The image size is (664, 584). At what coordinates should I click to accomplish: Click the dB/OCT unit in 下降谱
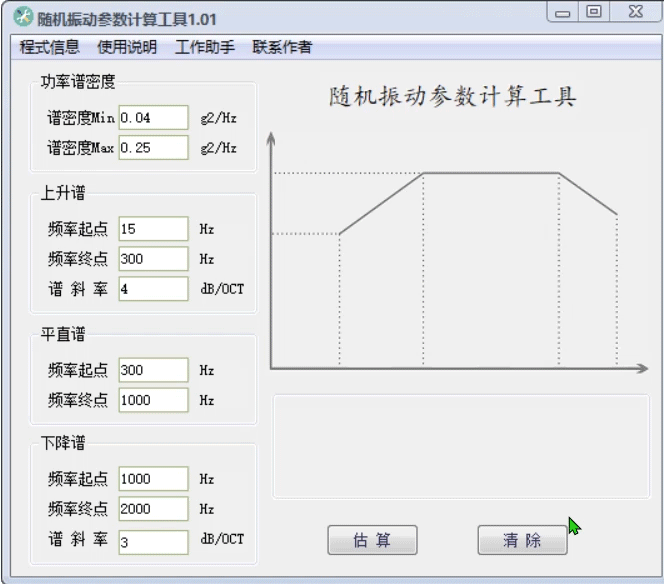click(x=222, y=539)
